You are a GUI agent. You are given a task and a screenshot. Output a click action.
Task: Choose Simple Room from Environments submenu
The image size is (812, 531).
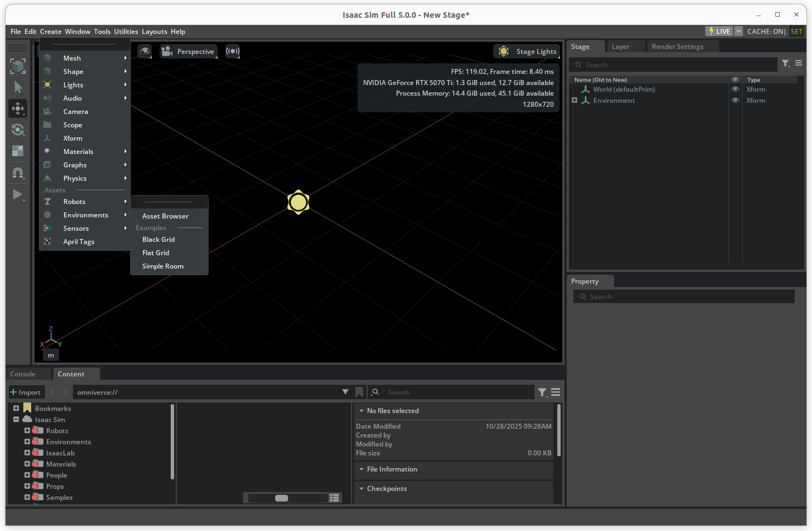click(x=163, y=266)
